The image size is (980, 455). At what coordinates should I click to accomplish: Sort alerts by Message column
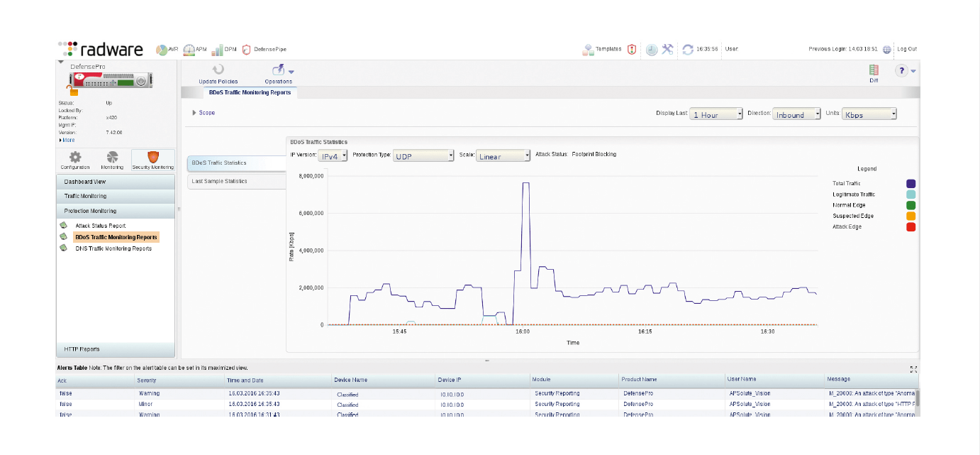coord(872,380)
